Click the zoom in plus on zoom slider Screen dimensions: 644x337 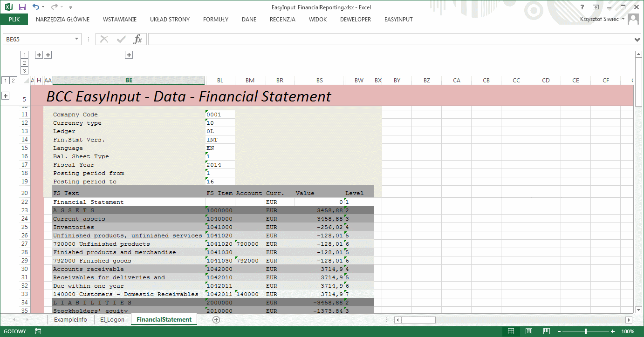point(615,331)
